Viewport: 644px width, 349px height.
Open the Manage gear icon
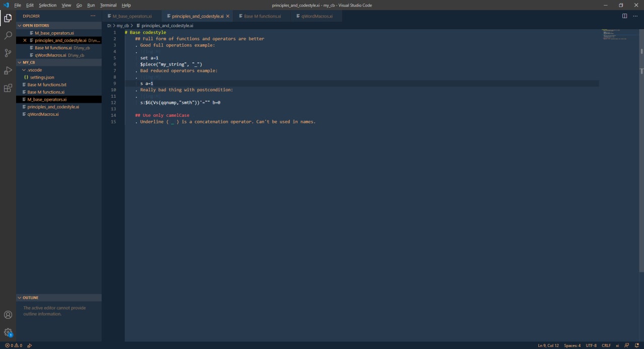coord(8,332)
